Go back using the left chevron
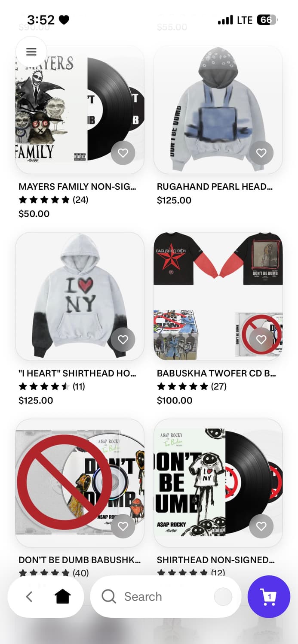298x644 pixels. pyautogui.click(x=29, y=596)
